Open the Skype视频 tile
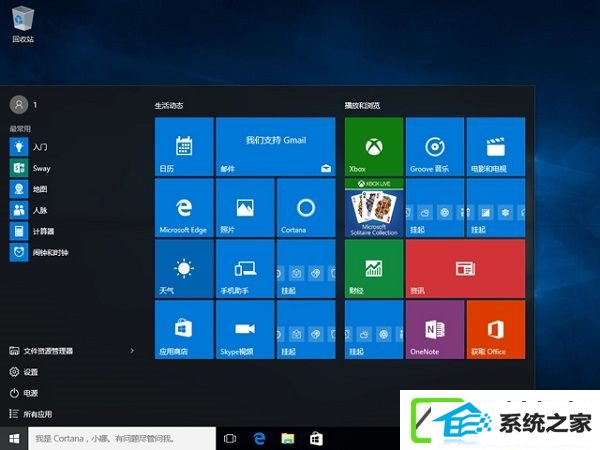Image resolution: width=600 pixels, height=450 pixels. (245, 329)
